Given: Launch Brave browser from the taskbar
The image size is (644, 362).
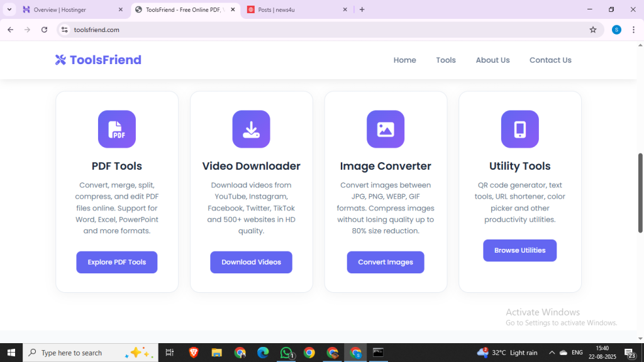Looking at the screenshot, I should click(x=194, y=353).
